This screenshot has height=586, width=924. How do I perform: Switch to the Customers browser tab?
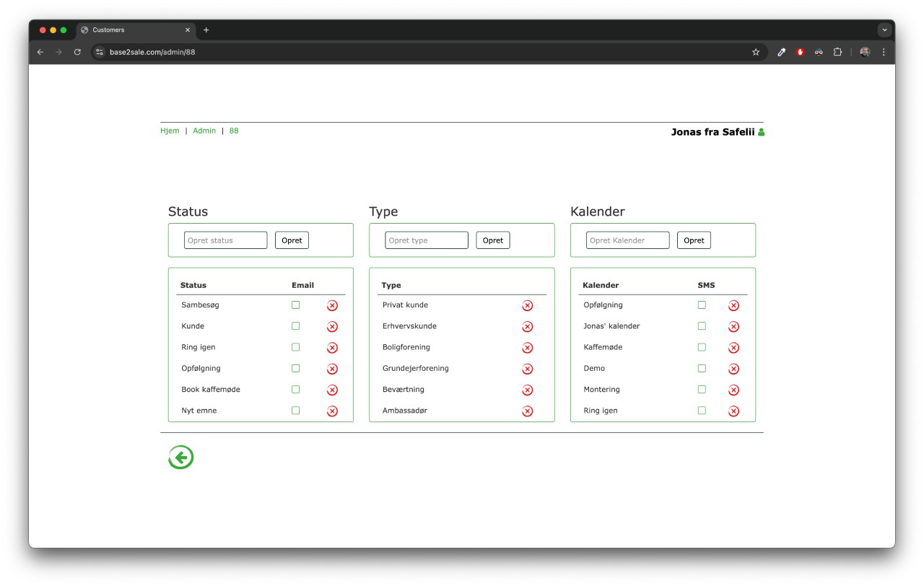[134, 30]
